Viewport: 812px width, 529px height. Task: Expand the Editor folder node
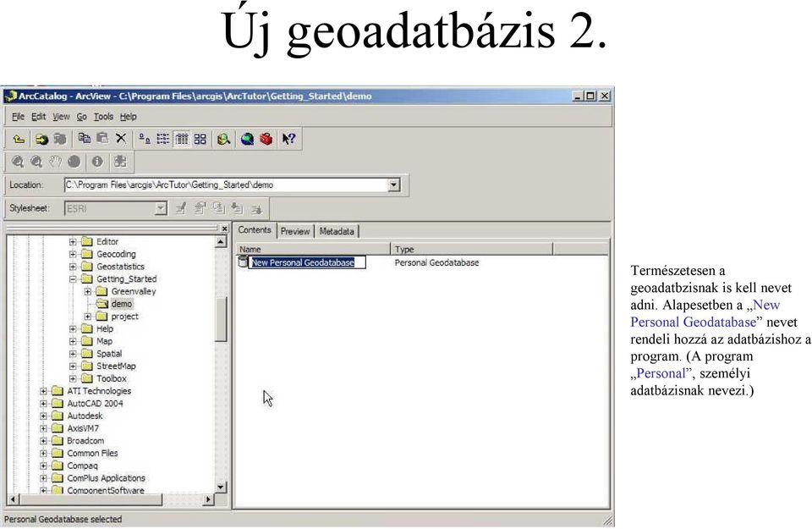click(x=73, y=242)
